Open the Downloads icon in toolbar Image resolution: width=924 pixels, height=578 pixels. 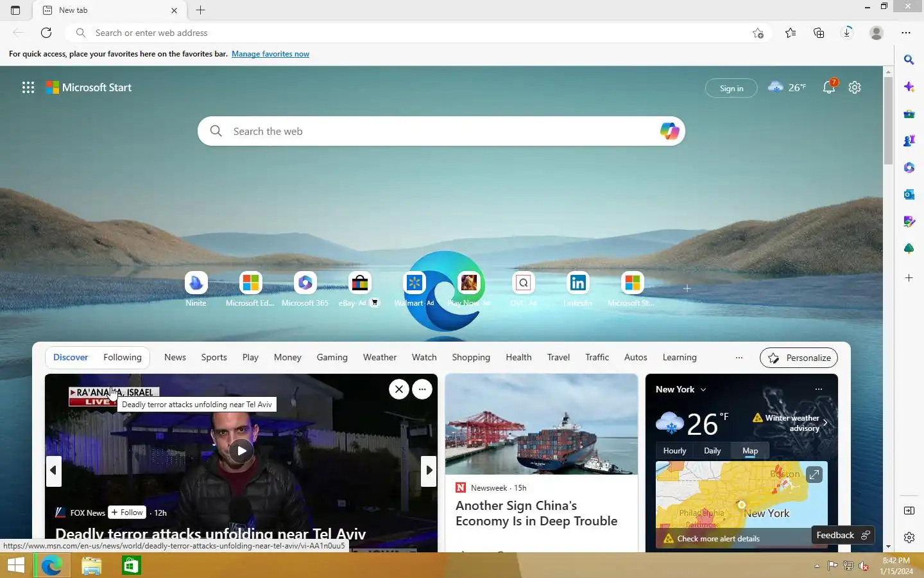(x=847, y=33)
